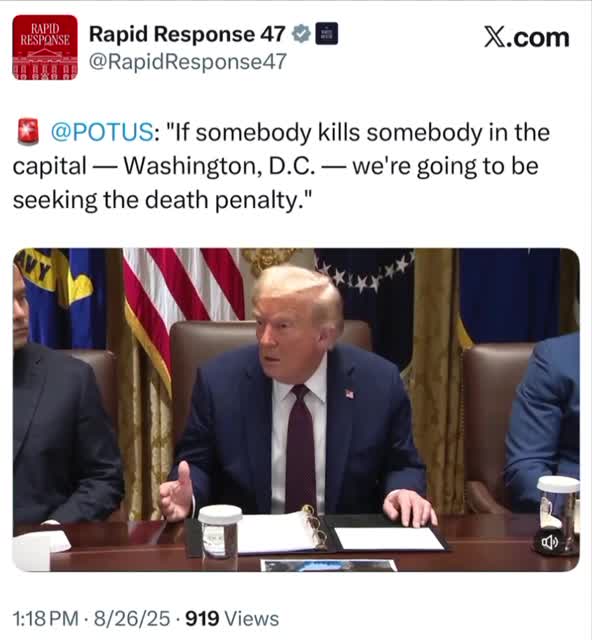
Task: Click the photo lying on table edge
Action: [329, 566]
